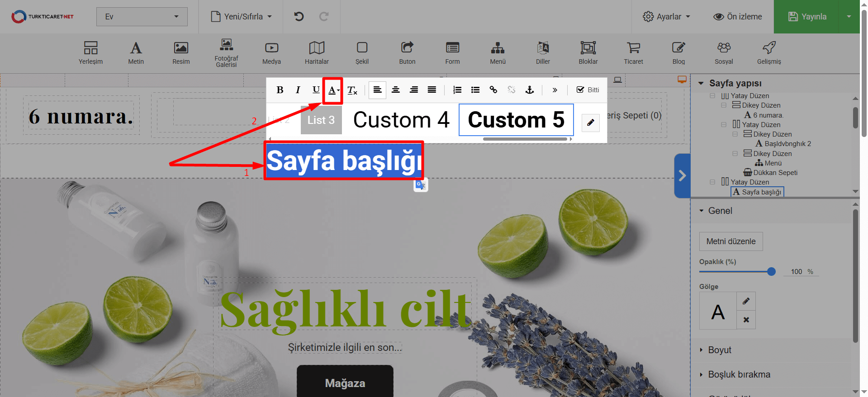
Task: Select the Şekil shape tool
Action: [x=362, y=53]
